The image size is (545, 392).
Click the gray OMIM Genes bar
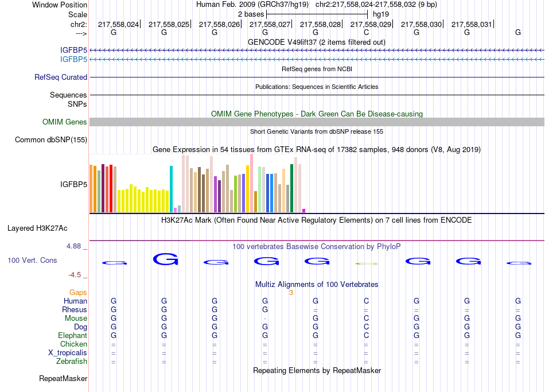[317, 122]
